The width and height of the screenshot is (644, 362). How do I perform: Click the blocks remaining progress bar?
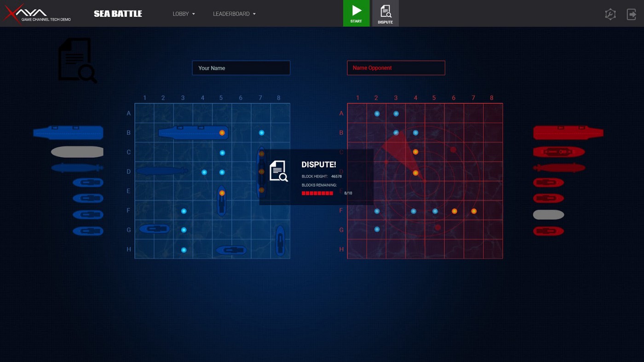click(317, 193)
